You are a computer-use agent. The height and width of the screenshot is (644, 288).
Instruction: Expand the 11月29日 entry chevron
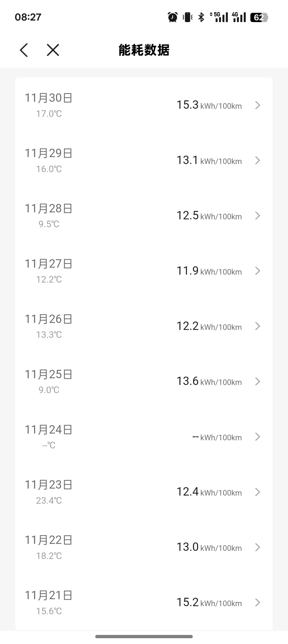(x=257, y=161)
